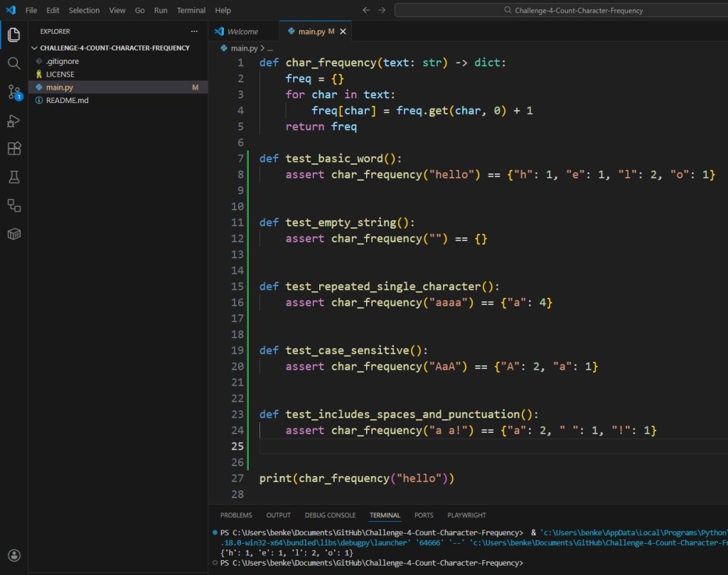The image size is (728, 575).
Task: Toggle the Explorer sidebar icon
Action: coord(14,34)
